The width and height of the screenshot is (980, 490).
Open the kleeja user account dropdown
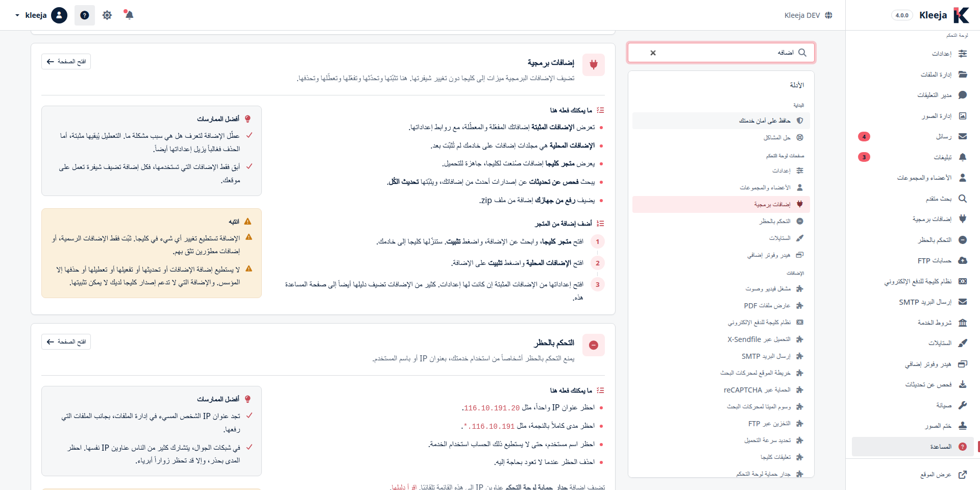[41, 15]
